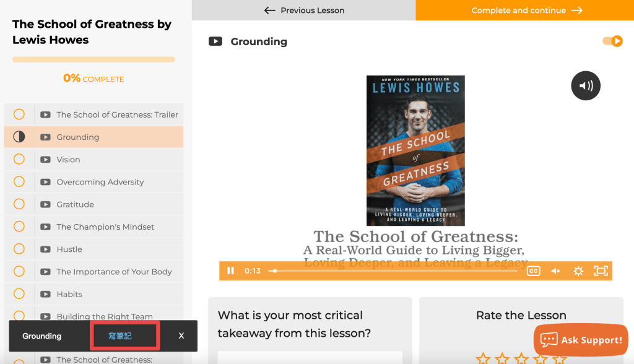Viewport: 634px width, 364px height.
Task: Open The Champion's Mindset lesson
Action: coord(105,227)
